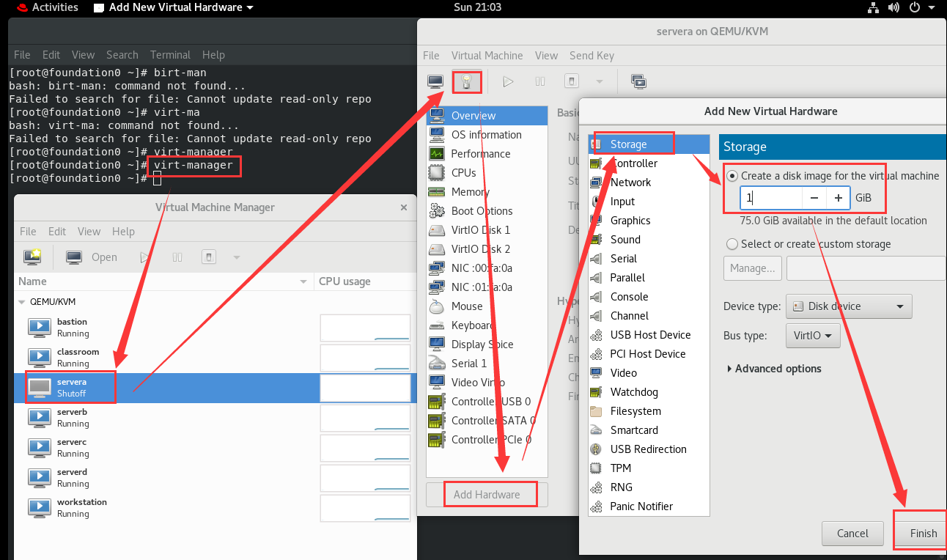Viewport: 947px width, 560px height.
Task: Select Storage in the Add New Virtual Hardware list
Action: [649, 144]
